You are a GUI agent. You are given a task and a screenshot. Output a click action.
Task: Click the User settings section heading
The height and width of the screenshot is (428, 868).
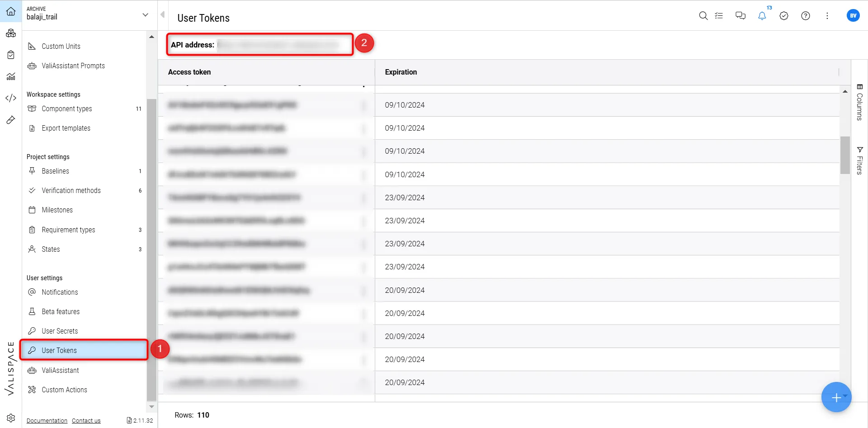pos(44,278)
